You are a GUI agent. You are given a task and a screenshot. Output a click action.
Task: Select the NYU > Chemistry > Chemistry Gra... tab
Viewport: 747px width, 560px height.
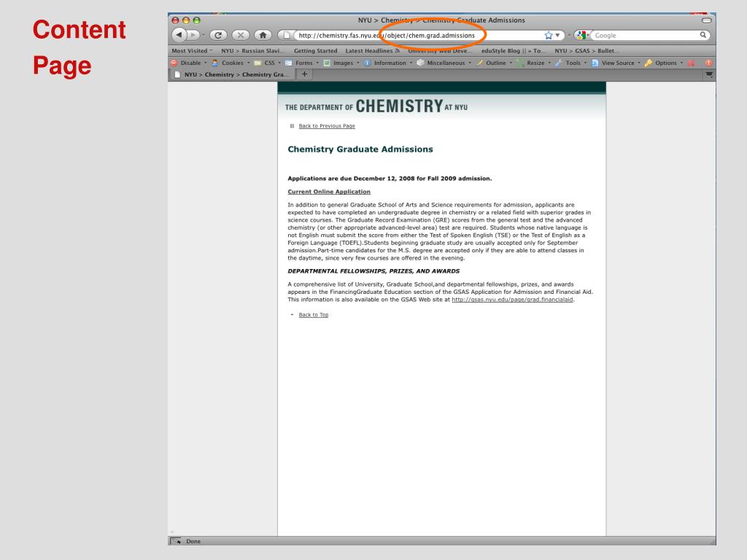[232, 75]
